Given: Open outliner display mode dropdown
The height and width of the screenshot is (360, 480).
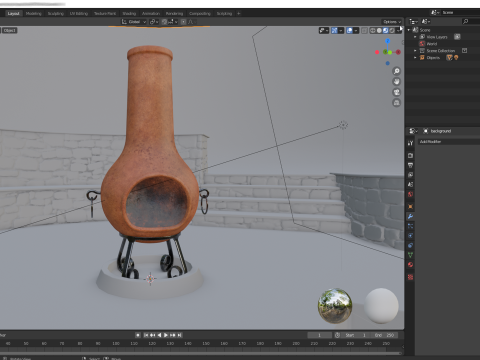Looking at the screenshot, I should tap(413, 21).
